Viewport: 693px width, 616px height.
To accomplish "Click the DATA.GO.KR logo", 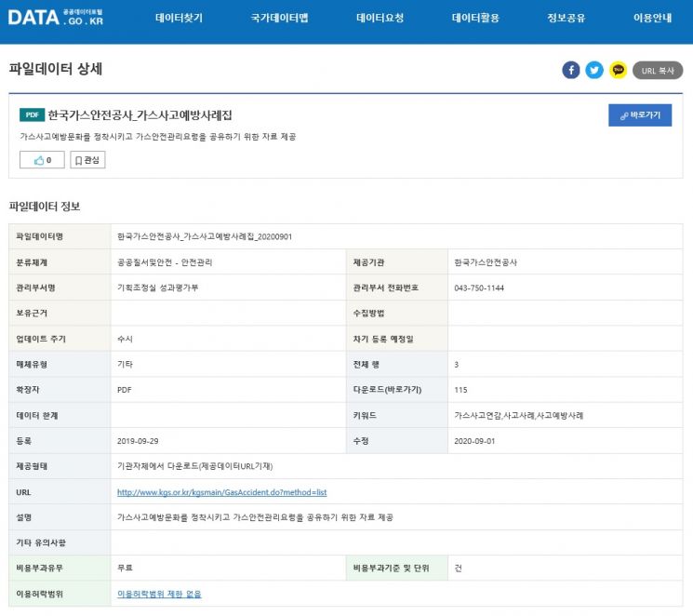I will pos(56,18).
